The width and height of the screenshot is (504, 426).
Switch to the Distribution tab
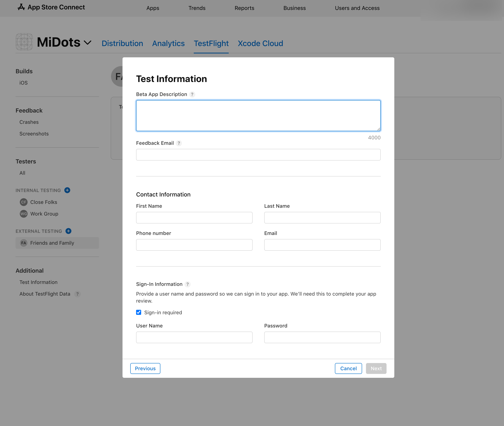122,44
